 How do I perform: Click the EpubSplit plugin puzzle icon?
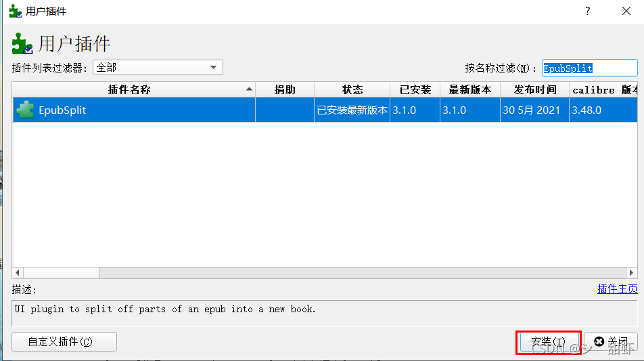[x=26, y=110]
